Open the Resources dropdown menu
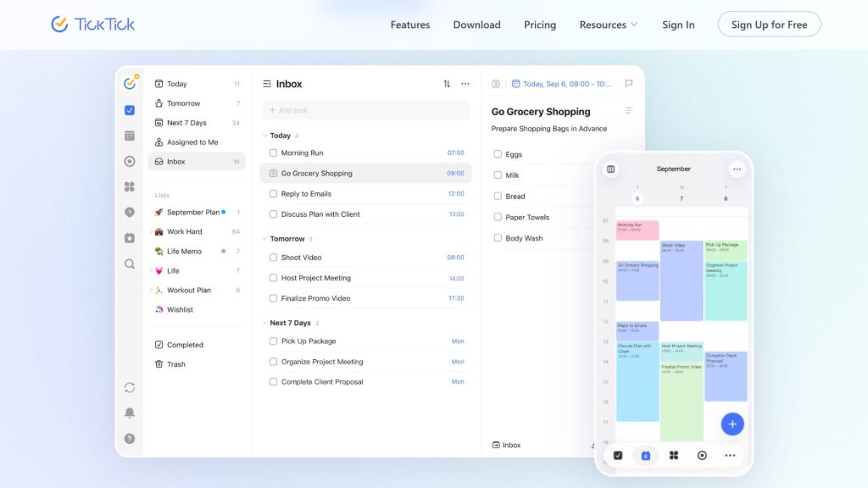Screen dimensions: 868x488 (x=609, y=25)
